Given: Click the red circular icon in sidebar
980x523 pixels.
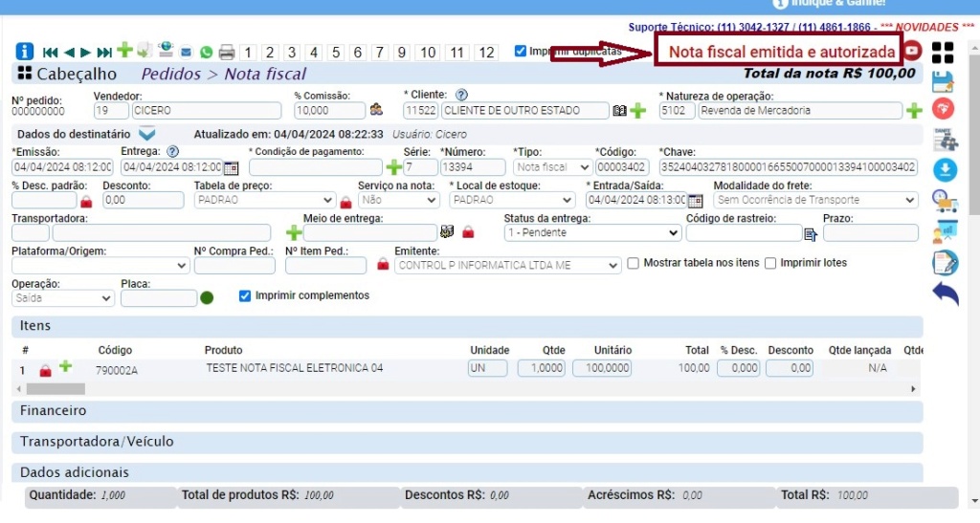Looking at the screenshot, I should point(943,109).
